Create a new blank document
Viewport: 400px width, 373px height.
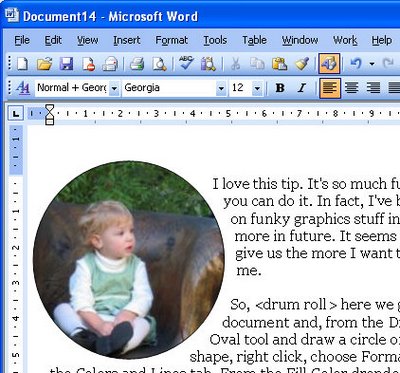pyautogui.click(x=22, y=63)
